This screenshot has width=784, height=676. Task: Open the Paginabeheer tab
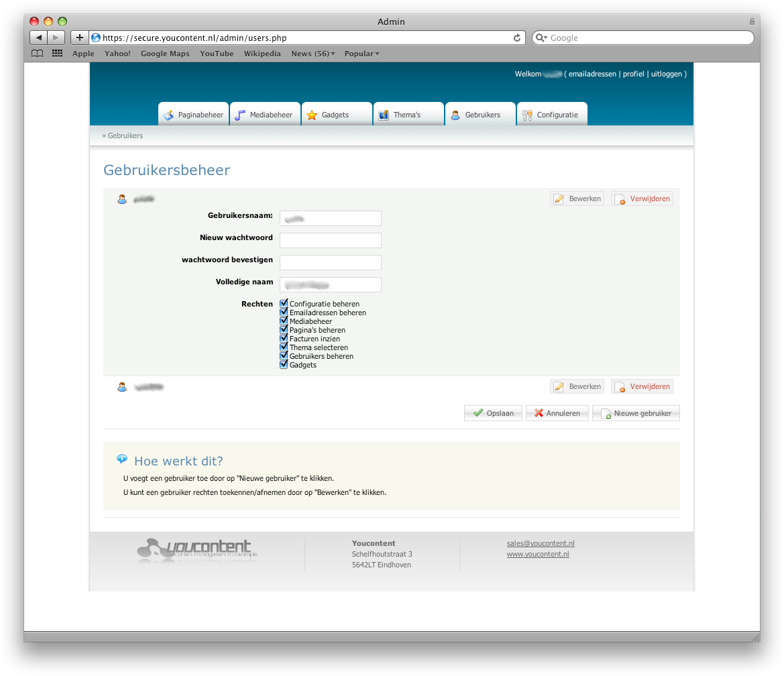[193, 115]
